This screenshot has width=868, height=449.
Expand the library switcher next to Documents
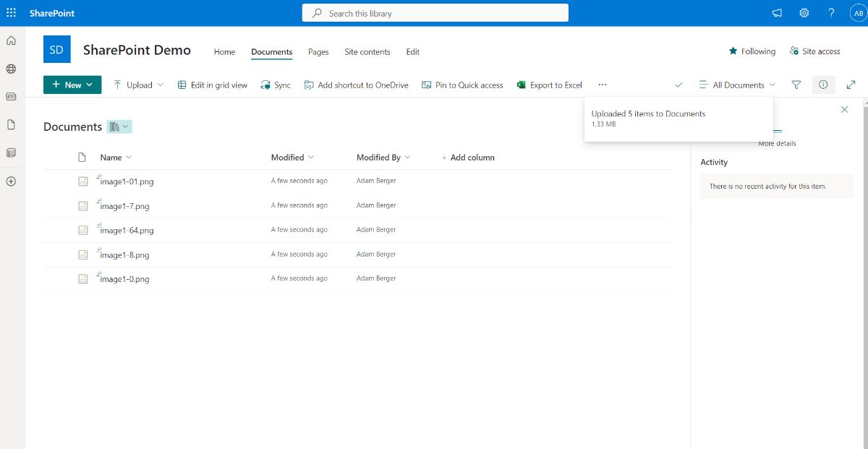click(x=119, y=127)
